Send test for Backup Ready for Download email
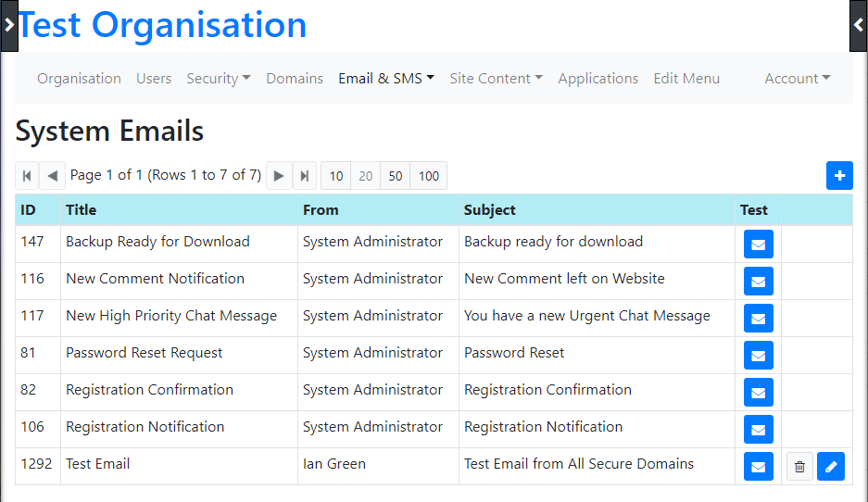868x502 pixels. [x=758, y=245]
